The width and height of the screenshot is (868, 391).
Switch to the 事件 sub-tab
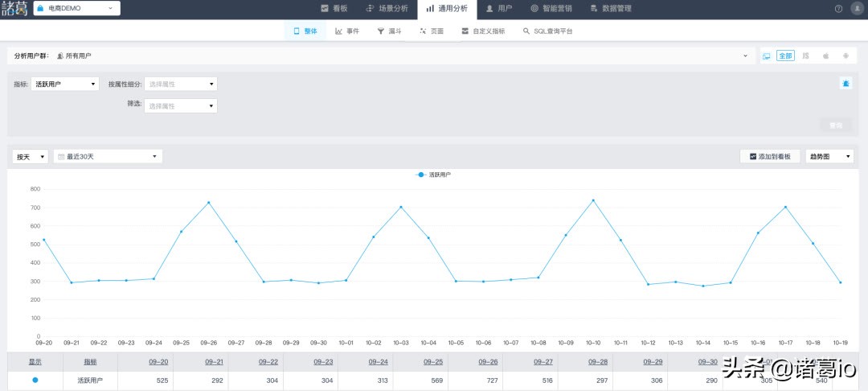point(348,31)
